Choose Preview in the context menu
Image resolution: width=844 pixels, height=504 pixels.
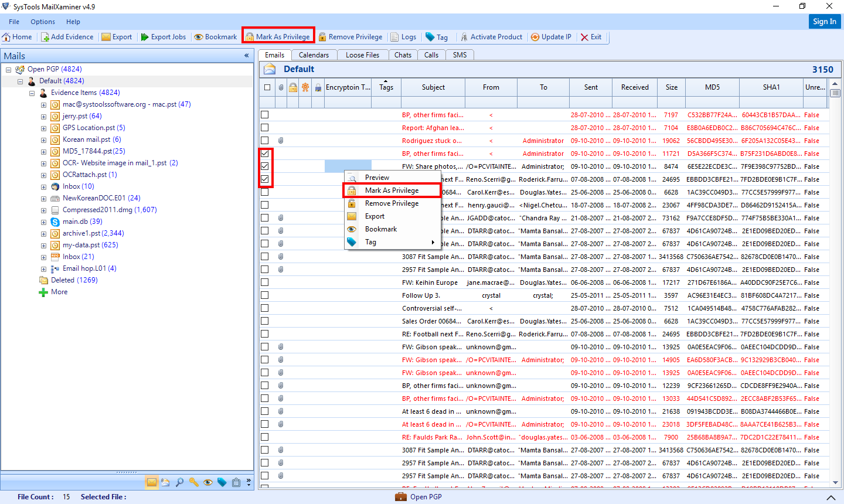[392, 178]
